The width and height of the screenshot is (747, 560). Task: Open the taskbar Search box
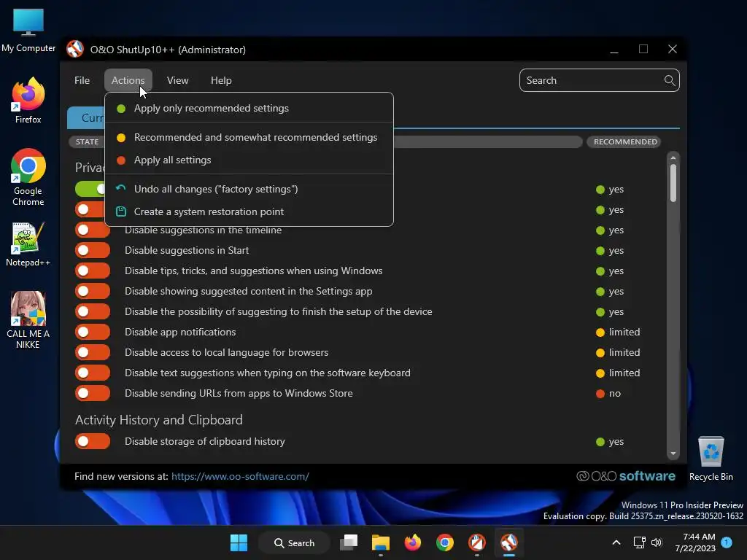[294, 542]
